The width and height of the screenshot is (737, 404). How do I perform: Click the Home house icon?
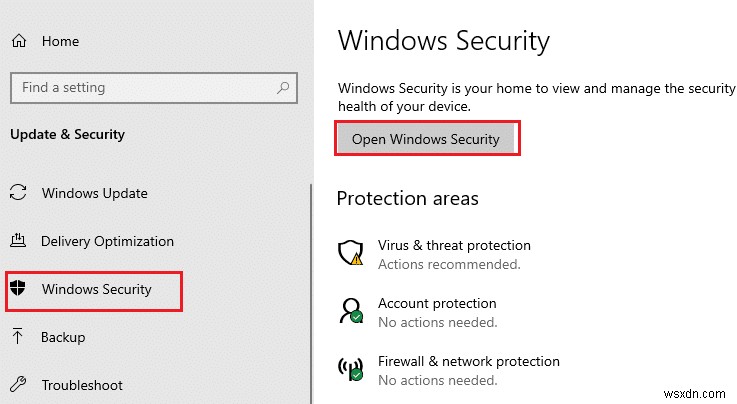click(18, 42)
